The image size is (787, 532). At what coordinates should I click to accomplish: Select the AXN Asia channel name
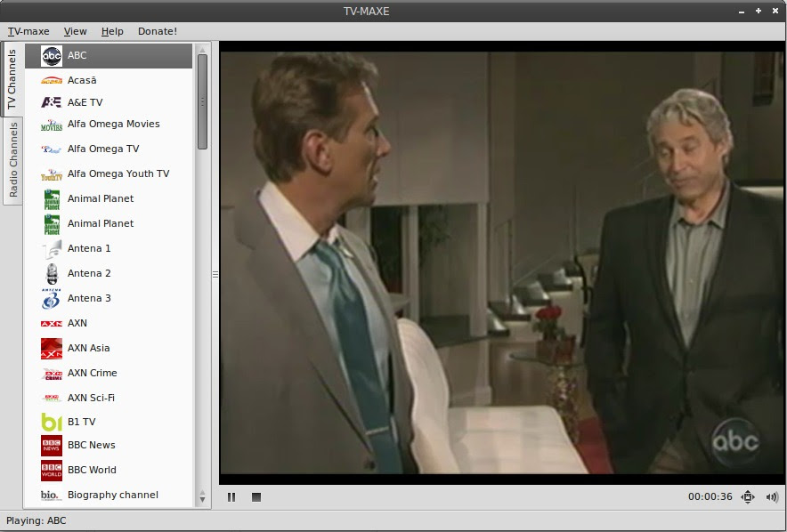point(89,348)
